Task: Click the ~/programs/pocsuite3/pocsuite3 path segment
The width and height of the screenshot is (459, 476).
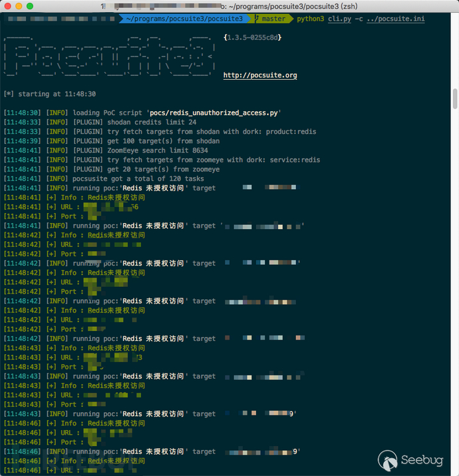Action: 184,19
